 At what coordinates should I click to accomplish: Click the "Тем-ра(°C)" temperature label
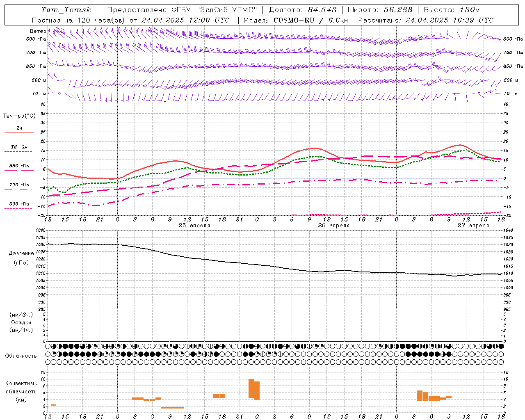[x=20, y=116]
